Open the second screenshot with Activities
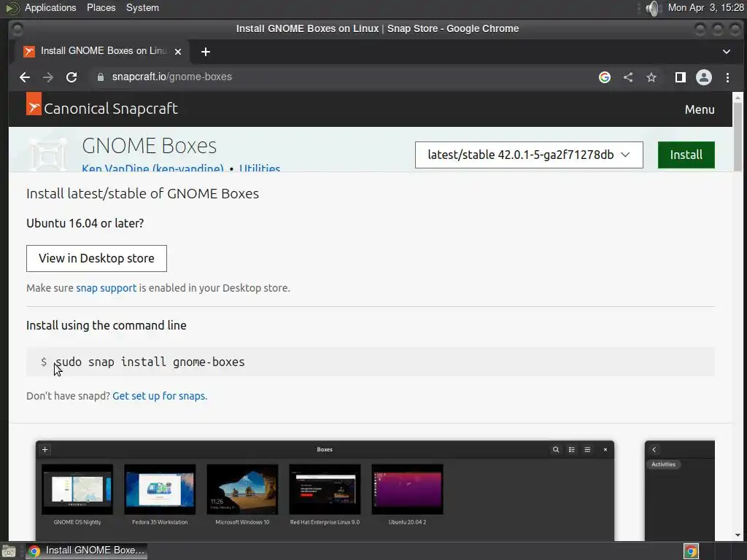Image resolution: width=747 pixels, height=560 pixels. 680,491
